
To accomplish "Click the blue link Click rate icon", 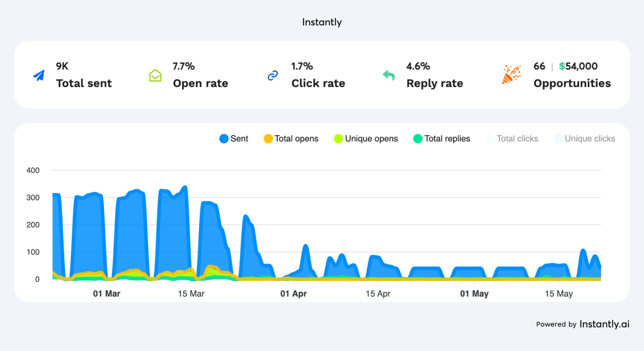I will (273, 75).
